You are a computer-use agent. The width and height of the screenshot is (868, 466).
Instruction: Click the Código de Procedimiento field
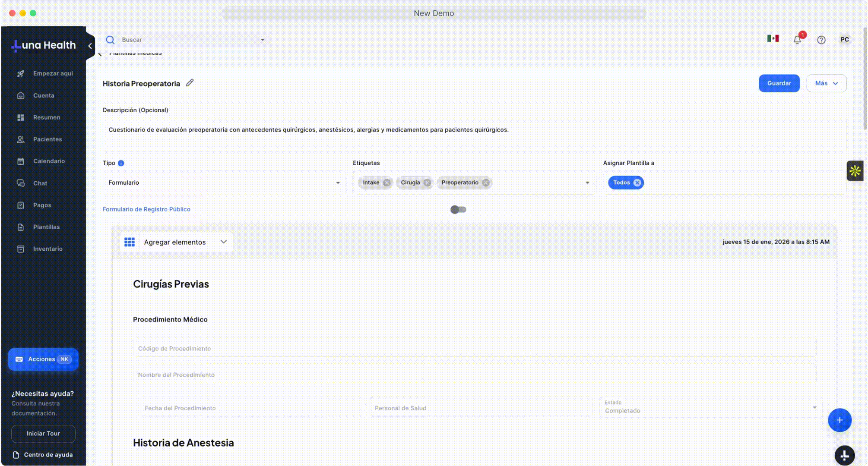click(x=474, y=348)
